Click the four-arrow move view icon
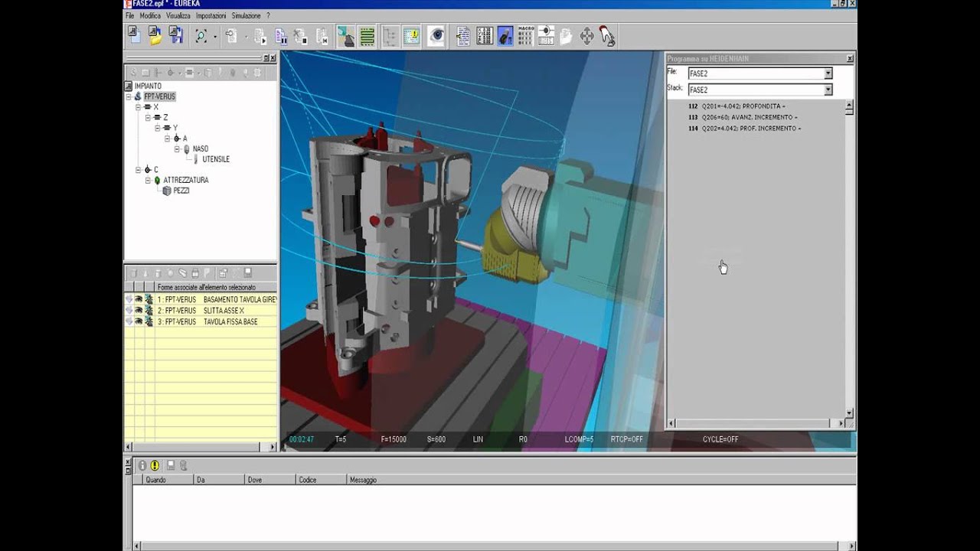Screen dimensions: 980x551 [x=586, y=36]
